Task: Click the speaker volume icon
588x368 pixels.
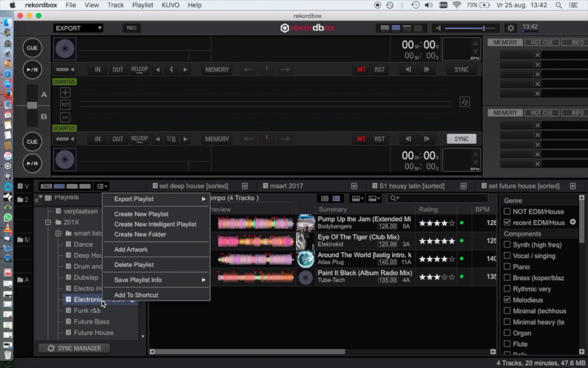Action: (x=439, y=28)
